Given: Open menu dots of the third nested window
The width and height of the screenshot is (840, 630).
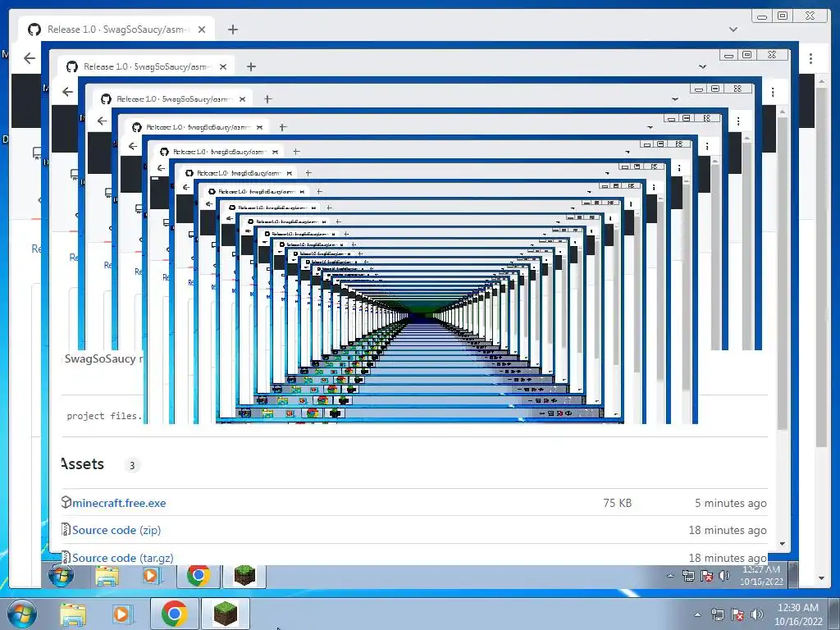Looking at the screenshot, I should (x=738, y=121).
